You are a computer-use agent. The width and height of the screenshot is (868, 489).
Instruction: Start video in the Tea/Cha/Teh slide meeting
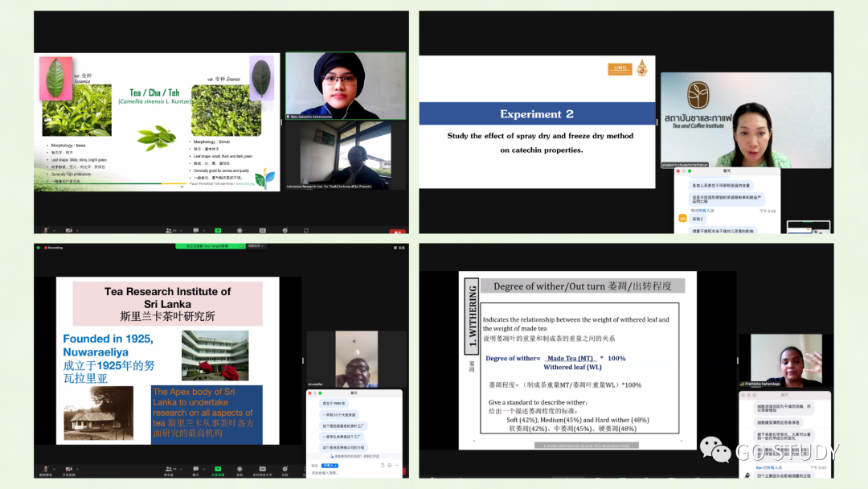pos(68,230)
